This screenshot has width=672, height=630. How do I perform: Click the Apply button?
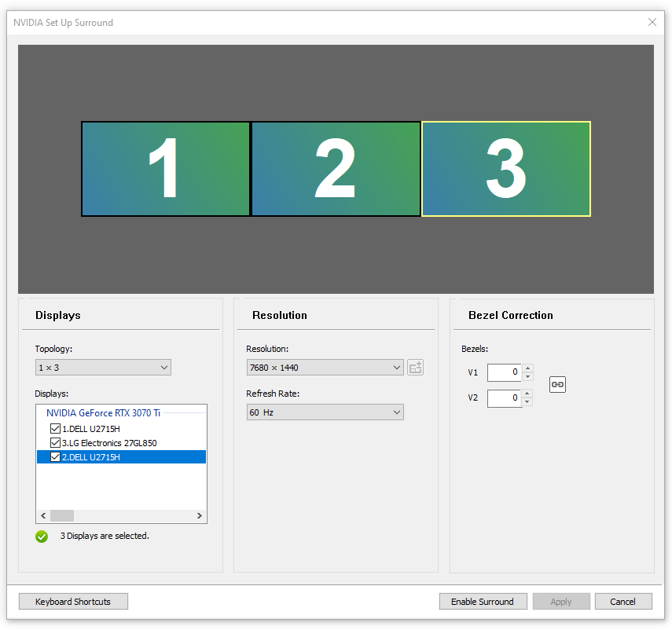pos(561,601)
